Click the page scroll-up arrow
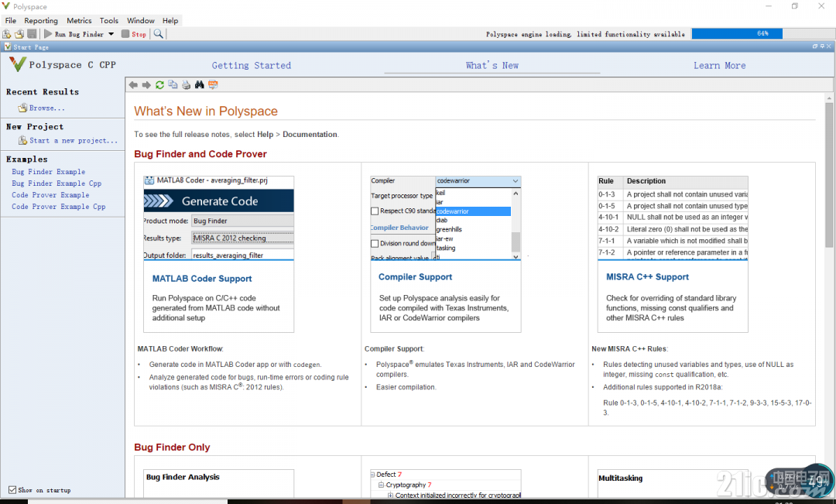The width and height of the screenshot is (836, 504). tap(829, 98)
